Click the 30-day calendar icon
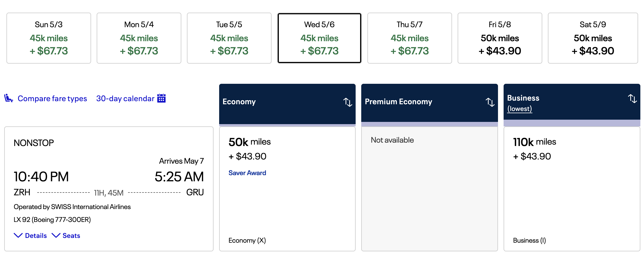This screenshot has height=255, width=644. pyautogui.click(x=161, y=98)
